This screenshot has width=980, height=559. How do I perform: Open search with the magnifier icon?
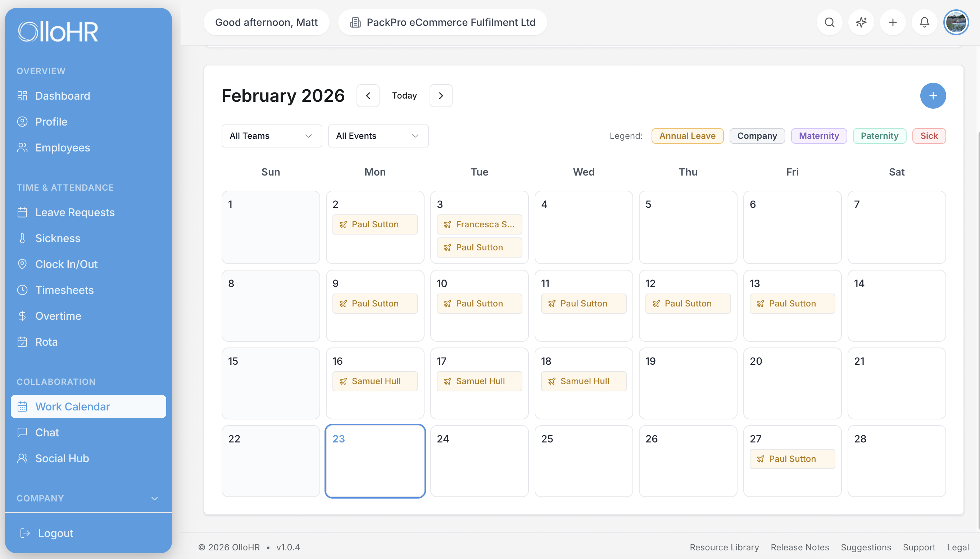tap(829, 22)
